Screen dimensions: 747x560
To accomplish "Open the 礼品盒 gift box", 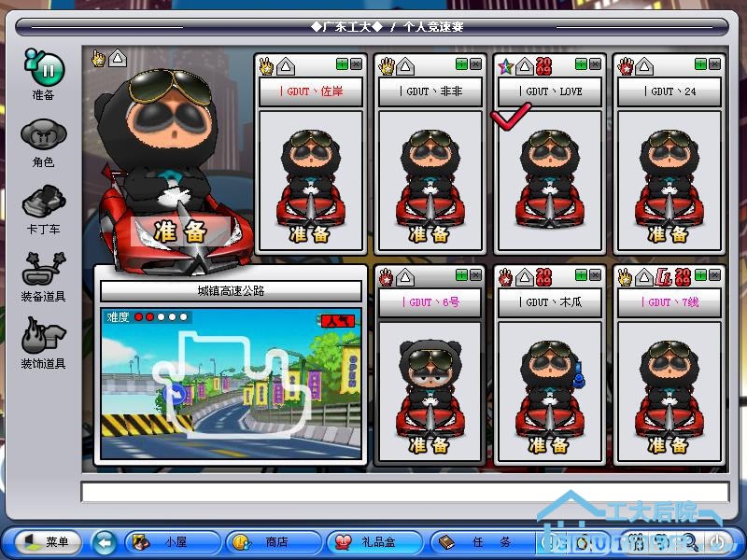I will pyautogui.click(x=375, y=541).
